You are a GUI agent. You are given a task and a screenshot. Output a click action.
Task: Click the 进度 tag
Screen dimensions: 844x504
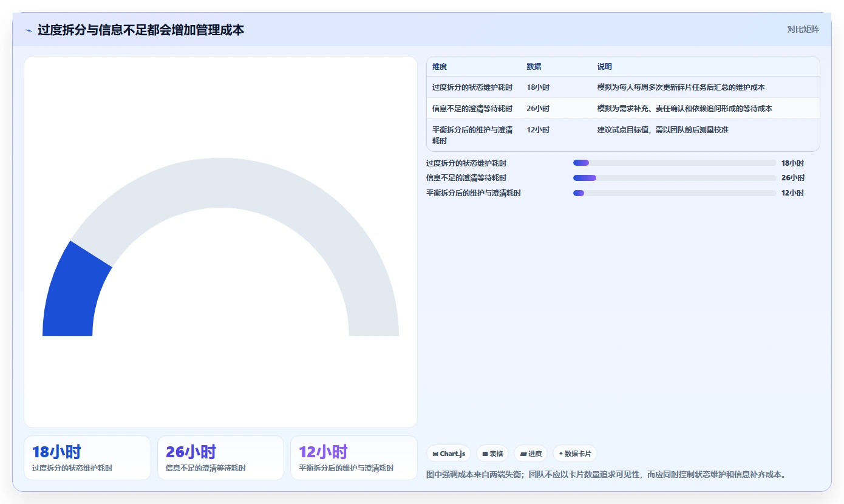[531, 454]
